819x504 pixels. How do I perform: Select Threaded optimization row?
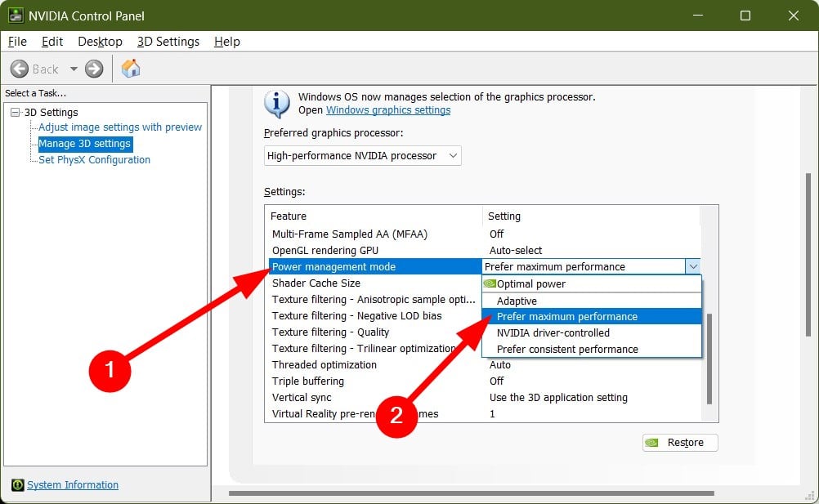pyautogui.click(x=484, y=364)
